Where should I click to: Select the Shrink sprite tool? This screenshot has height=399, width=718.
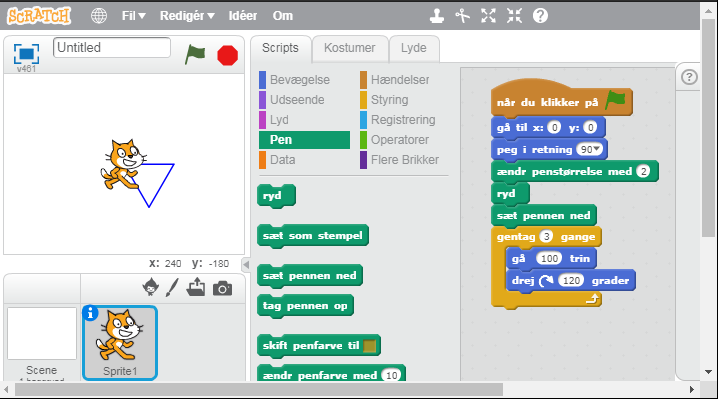pyautogui.click(x=514, y=16)
